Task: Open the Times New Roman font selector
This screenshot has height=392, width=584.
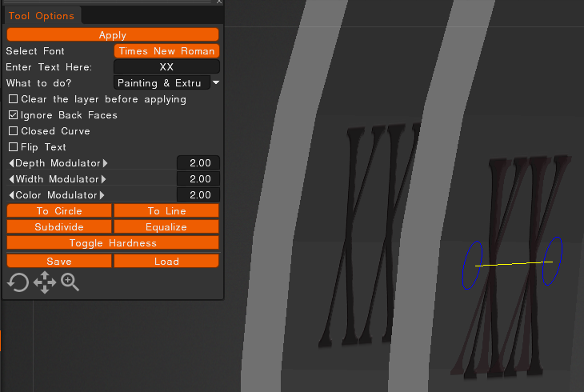Action: (x=166, y=51)
